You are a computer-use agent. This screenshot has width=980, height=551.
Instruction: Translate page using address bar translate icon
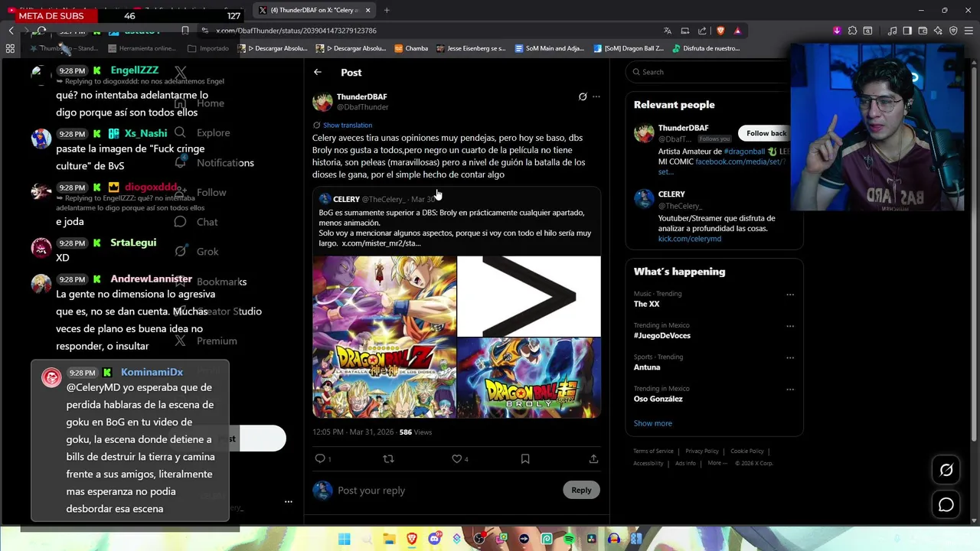[x=668, y=31]
